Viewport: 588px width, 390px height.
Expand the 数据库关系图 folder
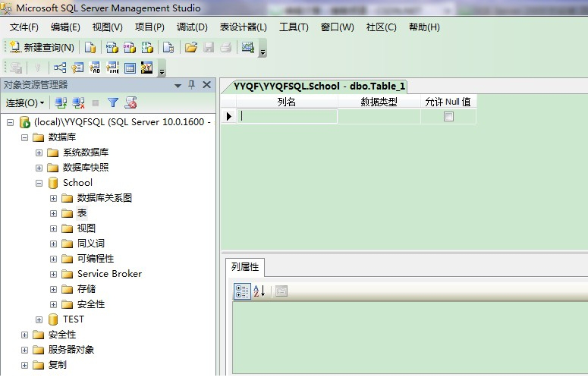pyautogui.click(x=53, y=198)
